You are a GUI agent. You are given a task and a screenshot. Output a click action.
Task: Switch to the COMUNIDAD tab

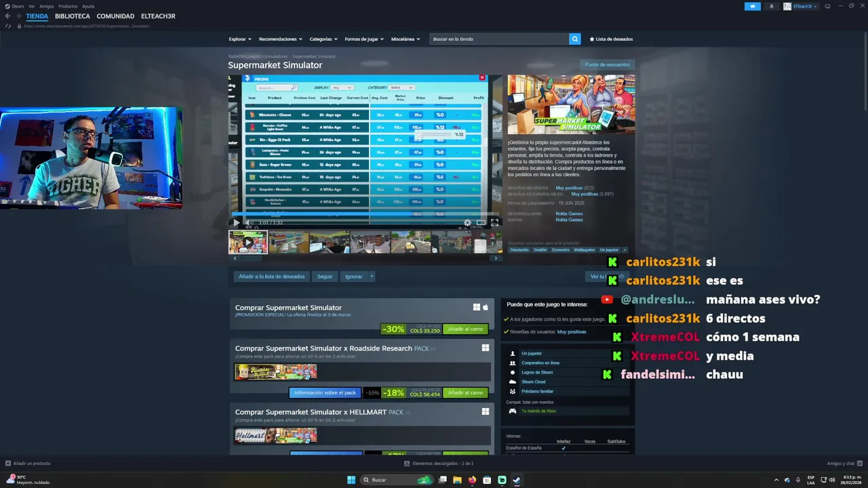point(115,16)
